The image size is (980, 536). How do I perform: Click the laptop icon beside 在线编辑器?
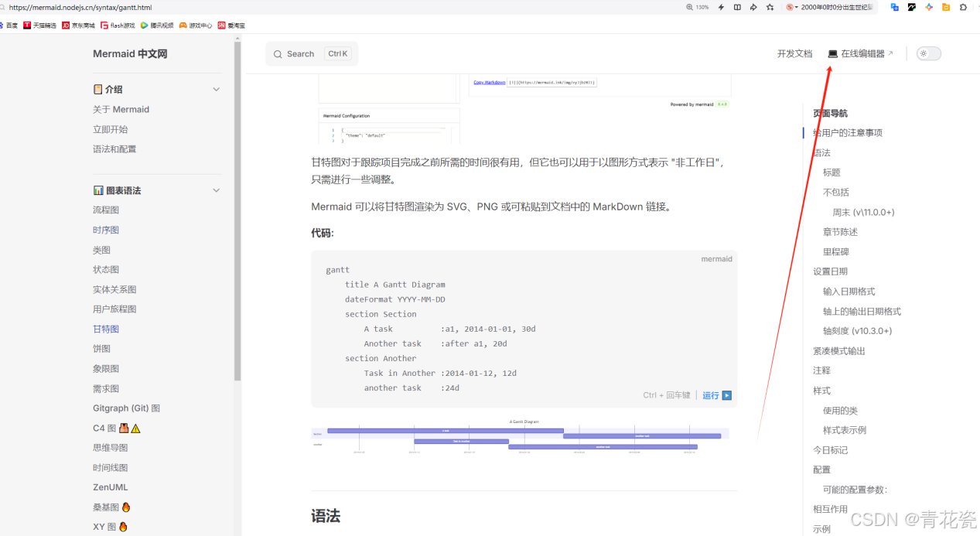833,54
